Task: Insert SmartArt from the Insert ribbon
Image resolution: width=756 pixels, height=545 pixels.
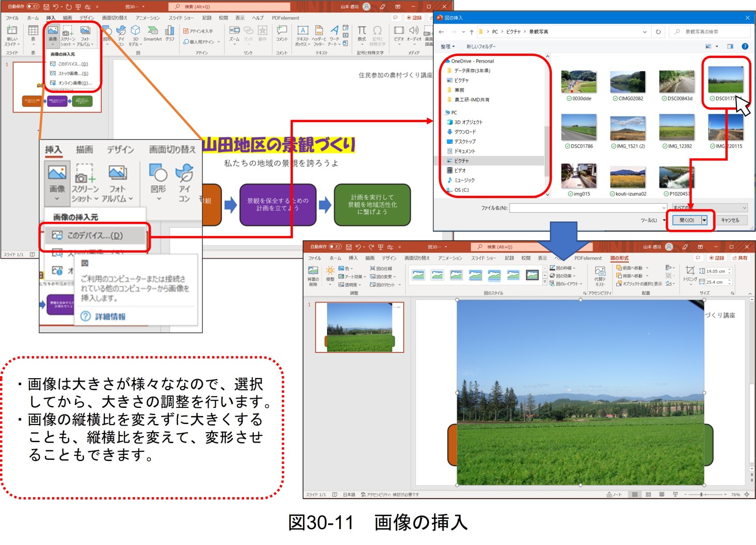Action: [152, 33]
